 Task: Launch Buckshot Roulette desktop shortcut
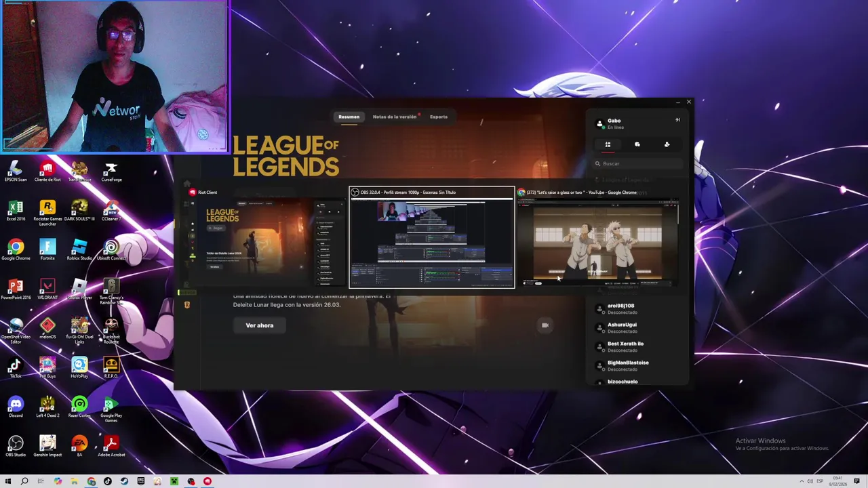coord(111,330)
